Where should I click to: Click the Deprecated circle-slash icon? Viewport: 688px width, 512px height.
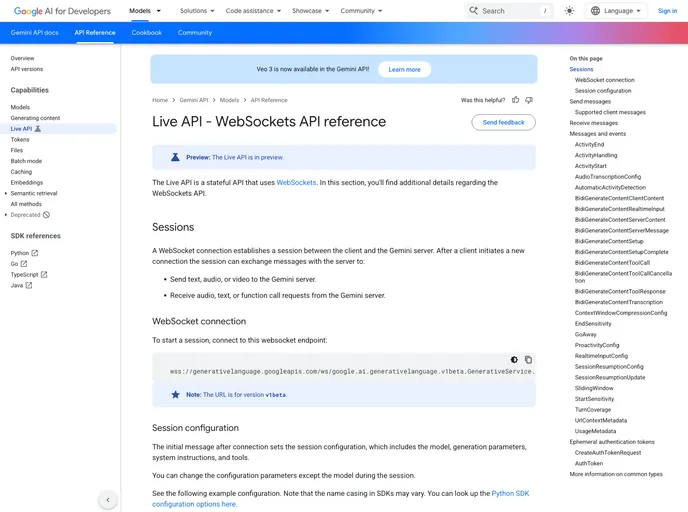(x=47, y=215)
